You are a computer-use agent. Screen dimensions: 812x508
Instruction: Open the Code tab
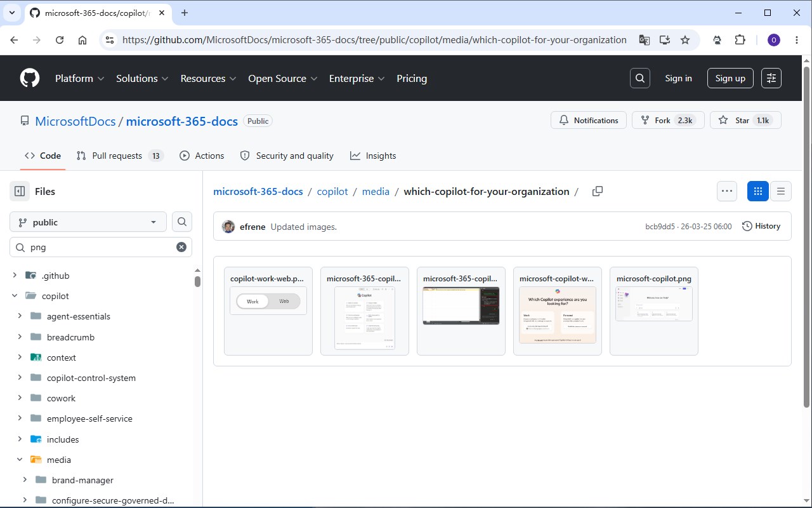coord(43,156)
